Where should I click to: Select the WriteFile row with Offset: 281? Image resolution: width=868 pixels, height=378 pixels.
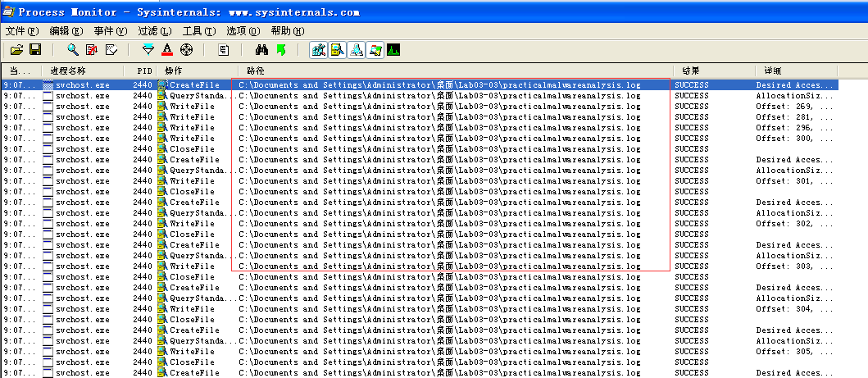[420, 117]
